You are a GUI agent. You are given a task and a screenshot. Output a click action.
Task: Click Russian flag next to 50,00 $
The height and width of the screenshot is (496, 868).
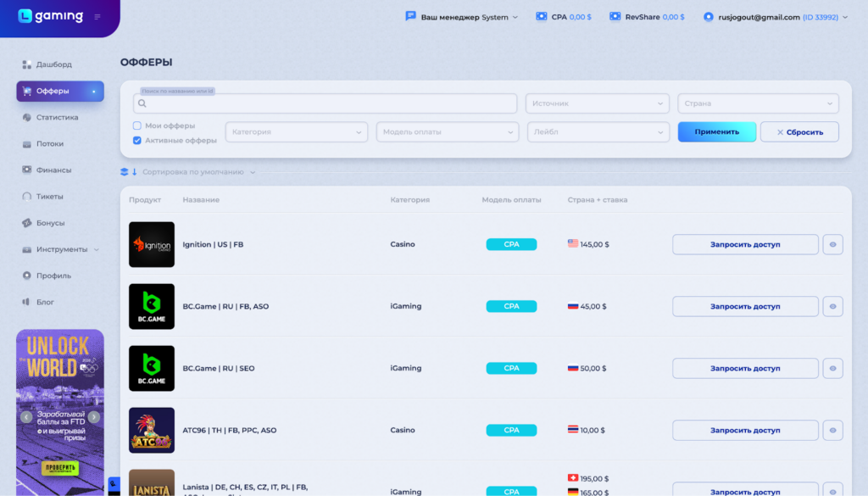coord(573,367)
